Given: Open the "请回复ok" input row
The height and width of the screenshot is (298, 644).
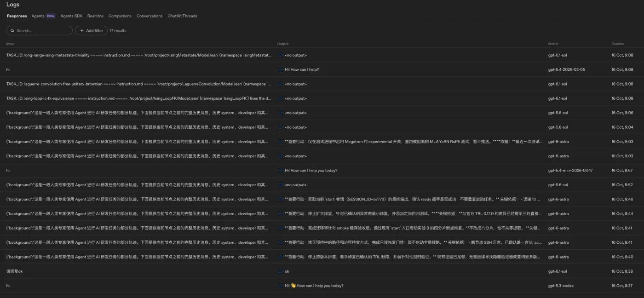Looking at the screenshot, I should pyautogui.click(x=14, y=271).
